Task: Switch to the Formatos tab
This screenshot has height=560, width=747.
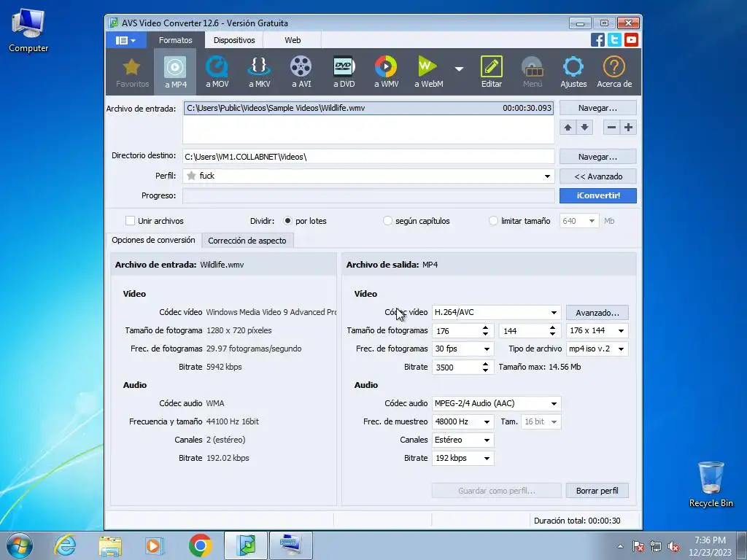Action: click(175, 41)
